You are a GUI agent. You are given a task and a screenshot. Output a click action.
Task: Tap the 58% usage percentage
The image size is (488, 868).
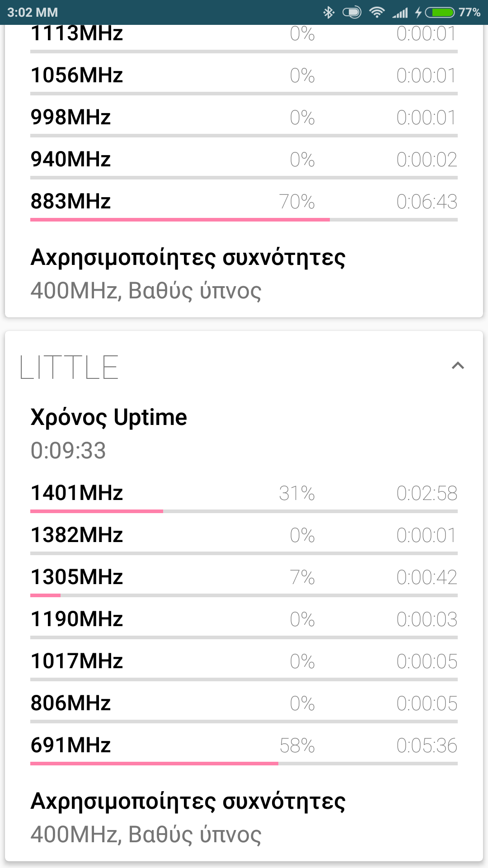(x=297, y=745)
